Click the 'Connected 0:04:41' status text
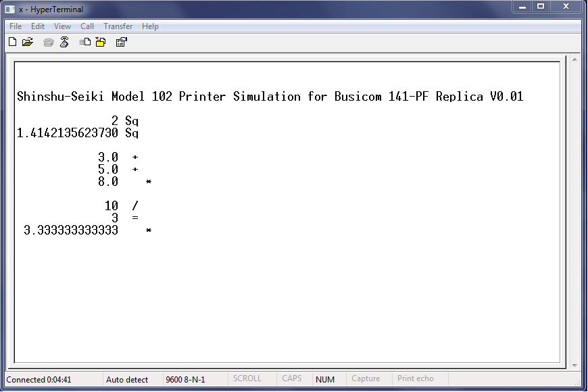The width and height of the screenshot is (588, 392). click(39, 380)
